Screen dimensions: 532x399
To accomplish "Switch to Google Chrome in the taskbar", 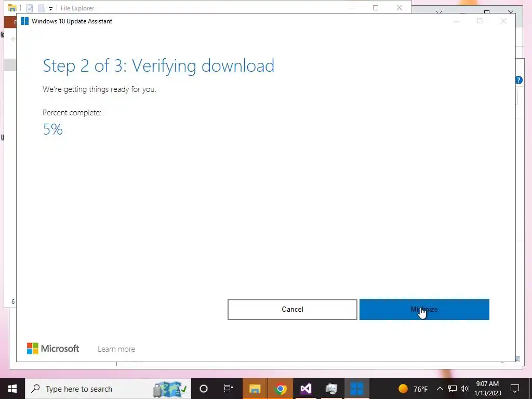I will pyautogui.click(x=280, y=389).
